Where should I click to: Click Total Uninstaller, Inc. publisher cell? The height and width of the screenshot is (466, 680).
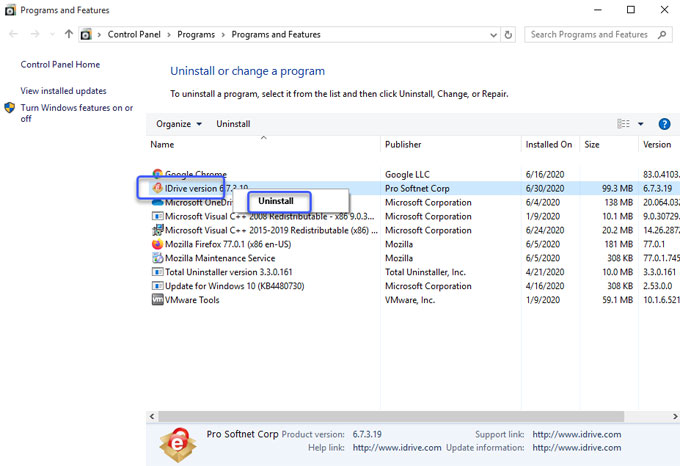tap(425, 272)
